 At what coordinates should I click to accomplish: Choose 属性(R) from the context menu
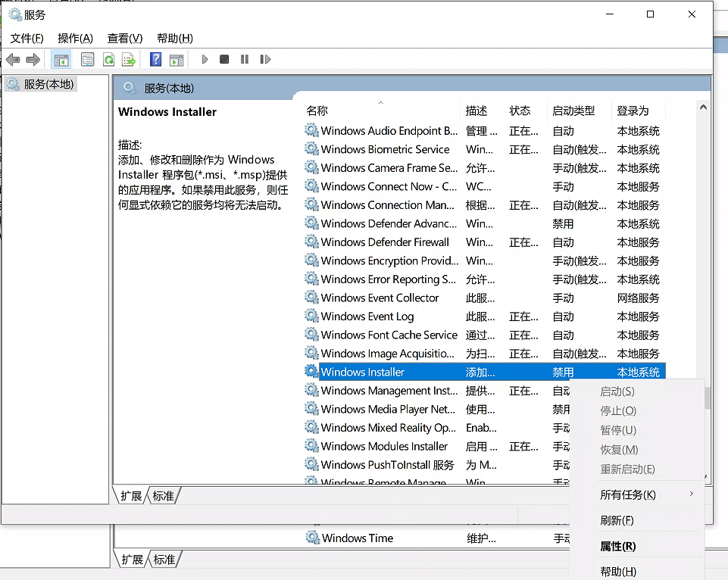pyautogui.click(x=637, y=547)
